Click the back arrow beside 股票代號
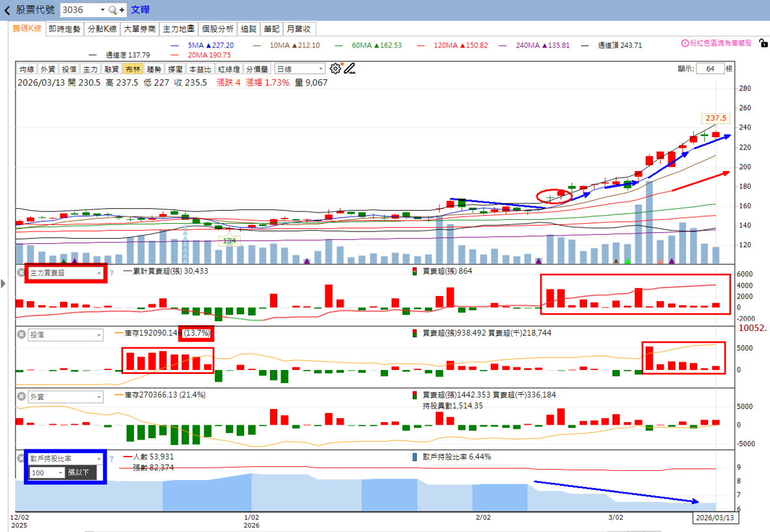The width and height of the screenshot is (770, 532). (x=7, y=10)
